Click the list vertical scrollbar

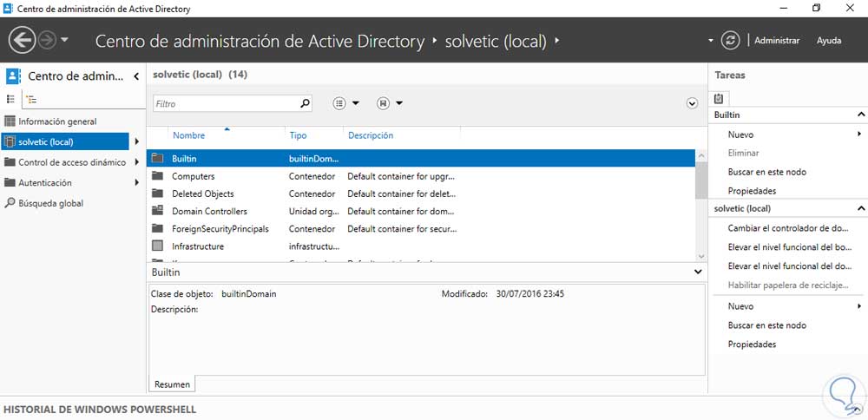pyautogui.click(x=701, y=180)
